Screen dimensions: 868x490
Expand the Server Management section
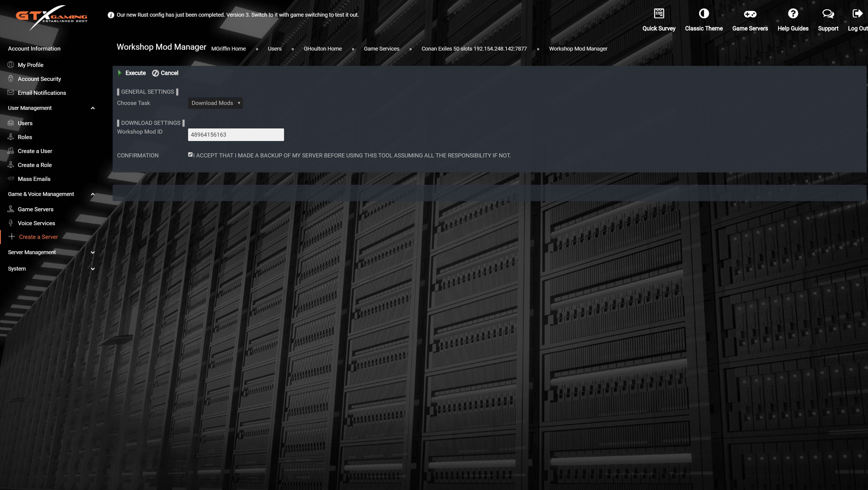(x=93, y=253)
